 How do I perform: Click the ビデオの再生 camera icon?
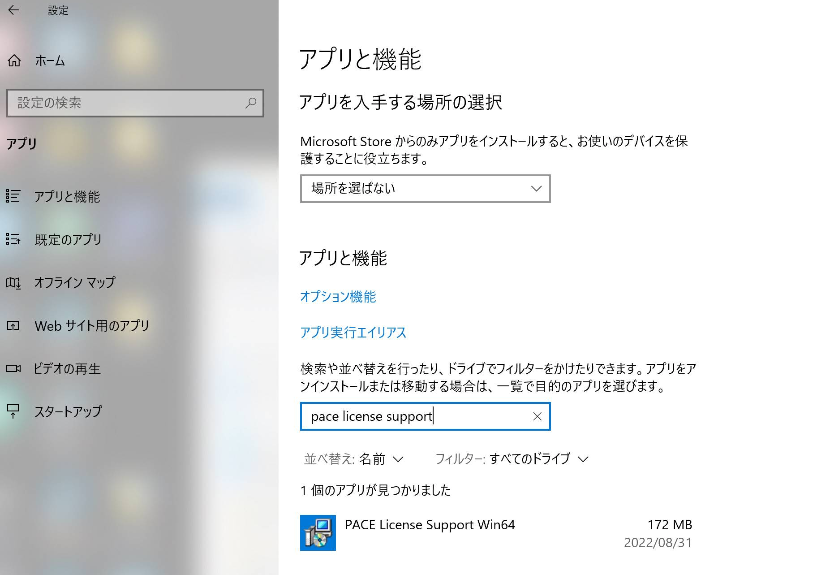(13, 369)
